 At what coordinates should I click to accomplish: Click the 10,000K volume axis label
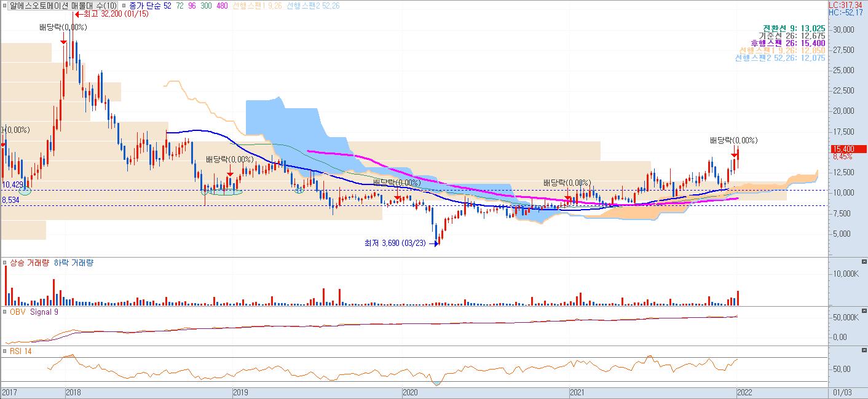point(845,274)
